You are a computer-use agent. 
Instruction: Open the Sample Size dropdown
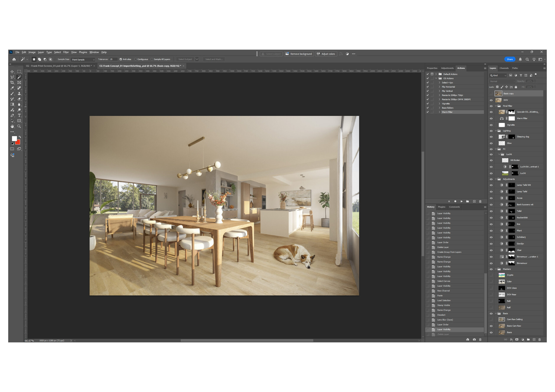pyautogui.click(x=83, y=59)
